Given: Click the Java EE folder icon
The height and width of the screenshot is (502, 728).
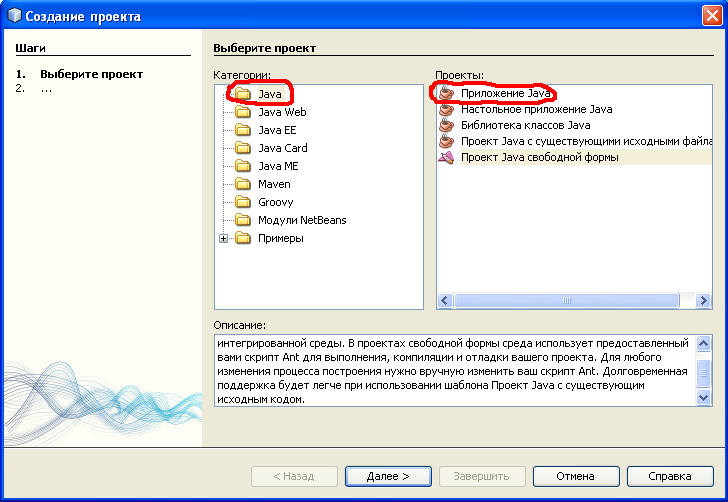Looking at the screenshot, I should click(x=243, y=130).
